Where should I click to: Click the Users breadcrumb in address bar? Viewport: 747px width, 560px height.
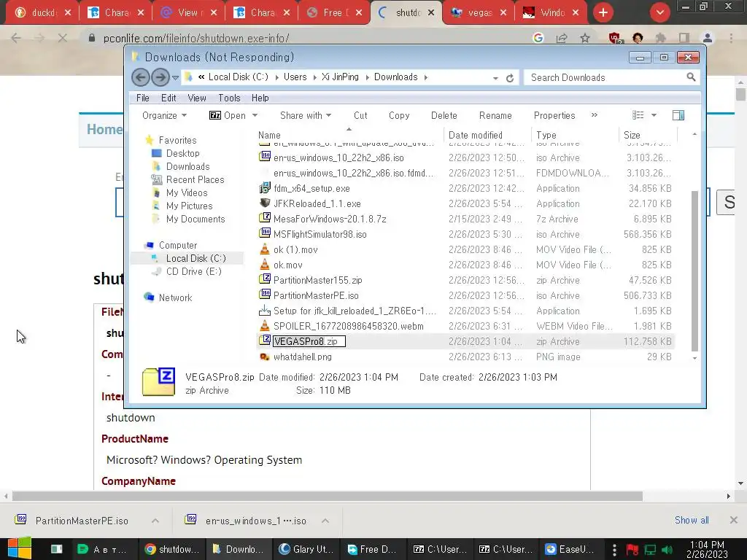tap(295, 77)
